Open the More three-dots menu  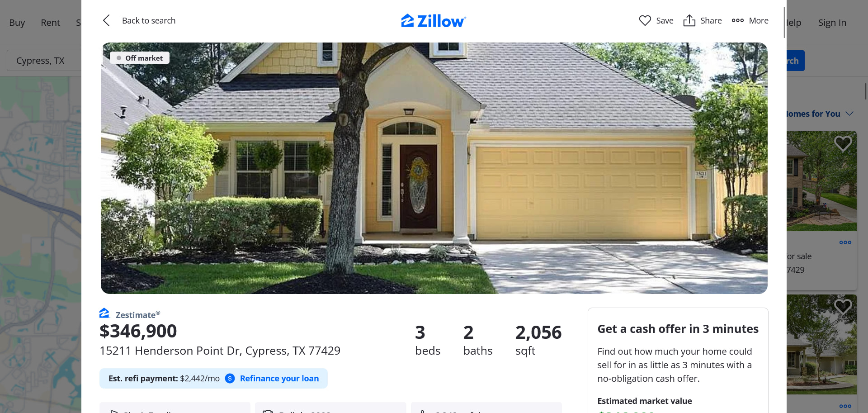tap(750, 20)
